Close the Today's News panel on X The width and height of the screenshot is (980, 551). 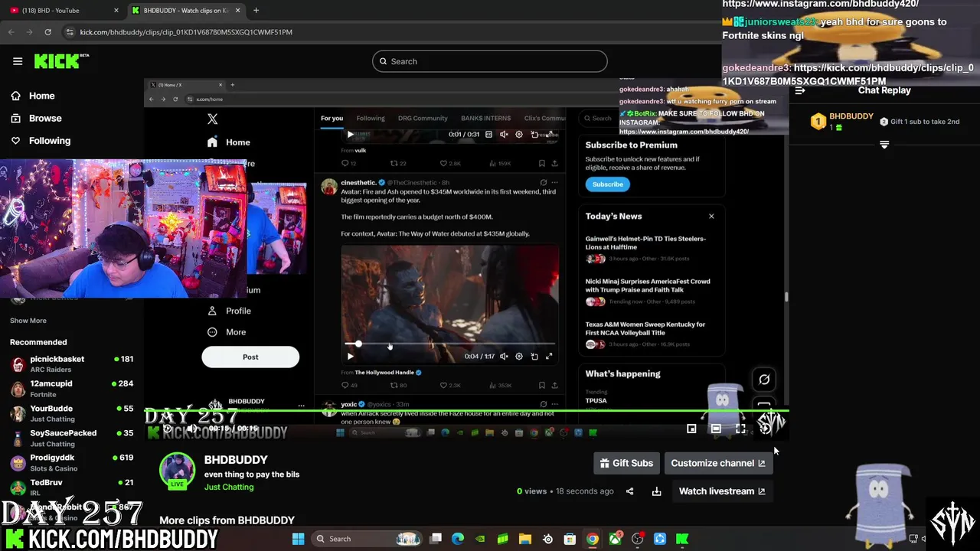click(711, 217)
